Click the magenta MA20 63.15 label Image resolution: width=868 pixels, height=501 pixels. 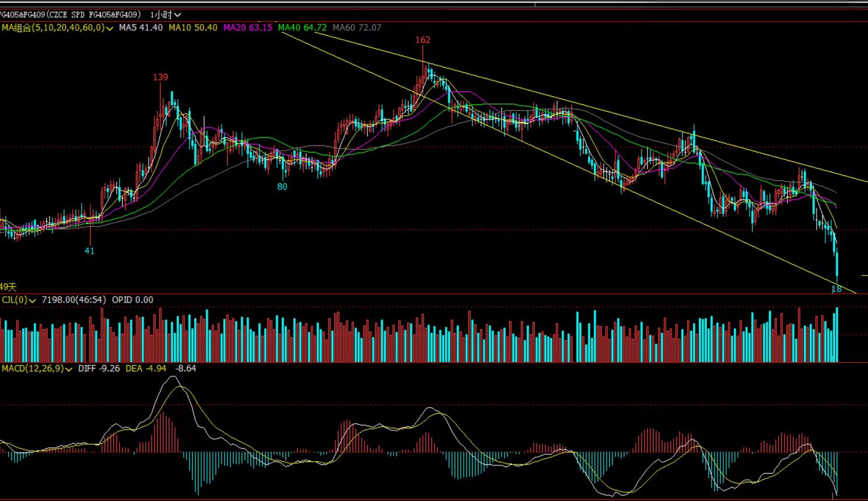coord(247,27)
